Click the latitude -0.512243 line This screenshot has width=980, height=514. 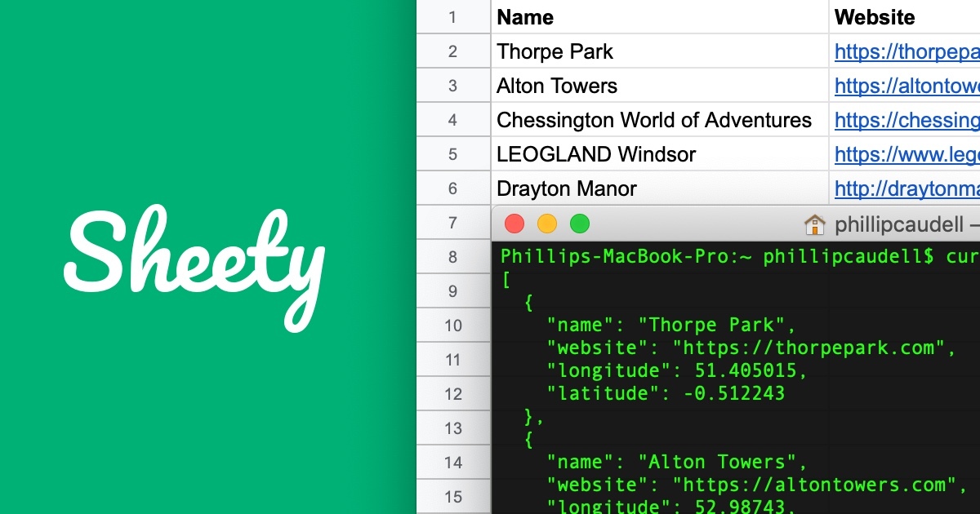pyautogui.click(x=666, y=393)
